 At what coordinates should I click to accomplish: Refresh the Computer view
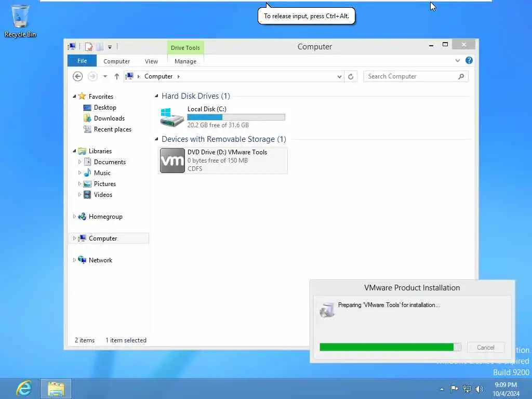point(351,77)
